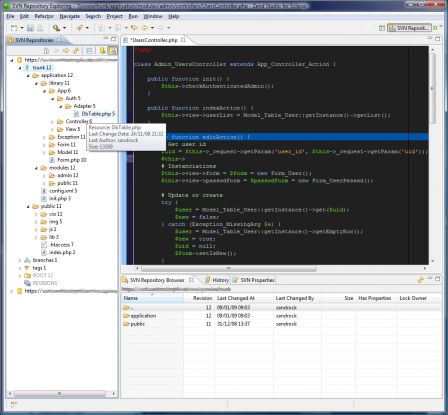
Task: Click the SVN Reposit... perspective button
Action: point(409,28)
